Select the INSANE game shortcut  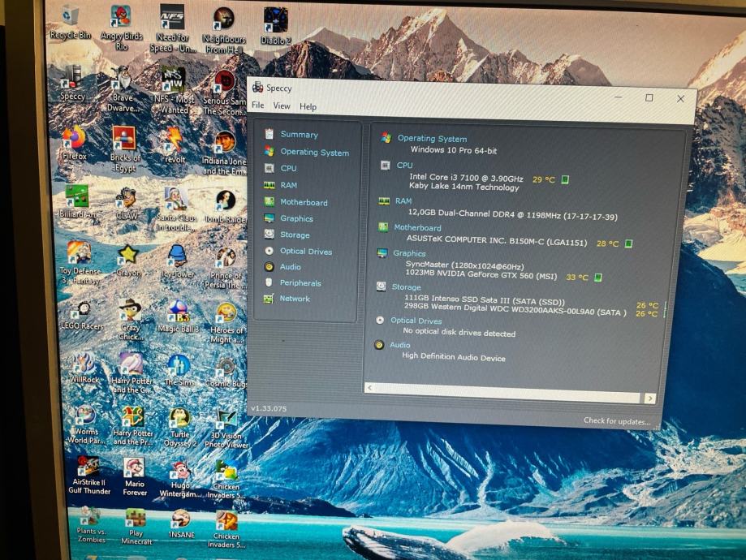click(x=181, y=524)
